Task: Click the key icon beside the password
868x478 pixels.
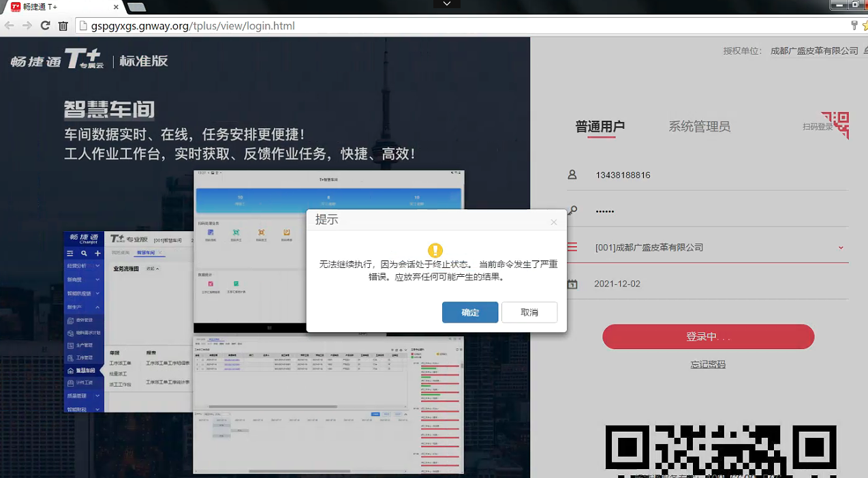Action: point(572,211)
